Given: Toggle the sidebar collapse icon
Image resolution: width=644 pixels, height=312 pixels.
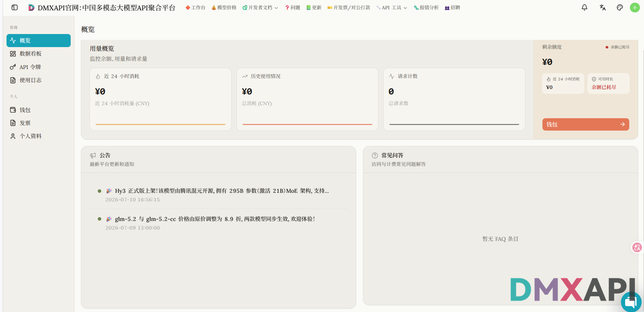Looking at the screenshot, I should [14, 8].
